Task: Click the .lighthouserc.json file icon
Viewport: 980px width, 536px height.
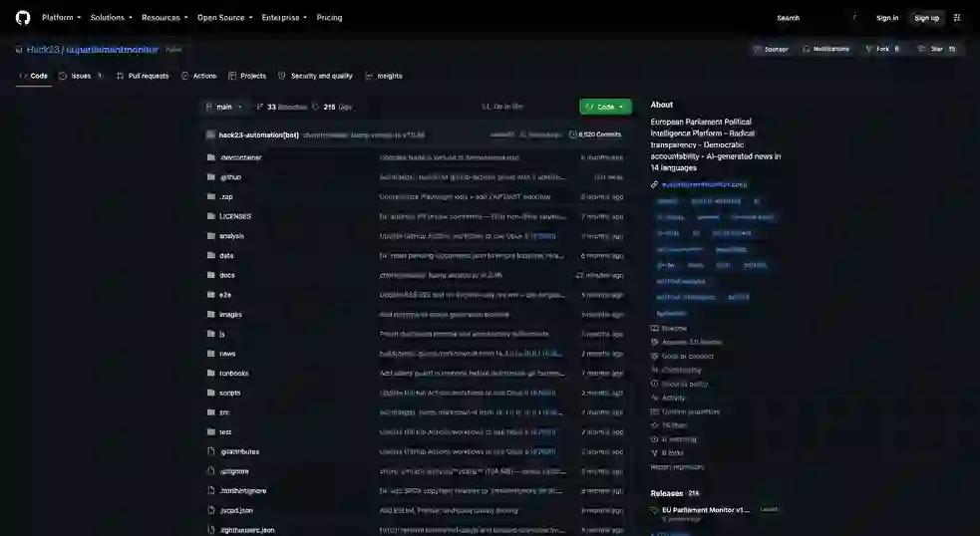Action: tap(210, 530)
